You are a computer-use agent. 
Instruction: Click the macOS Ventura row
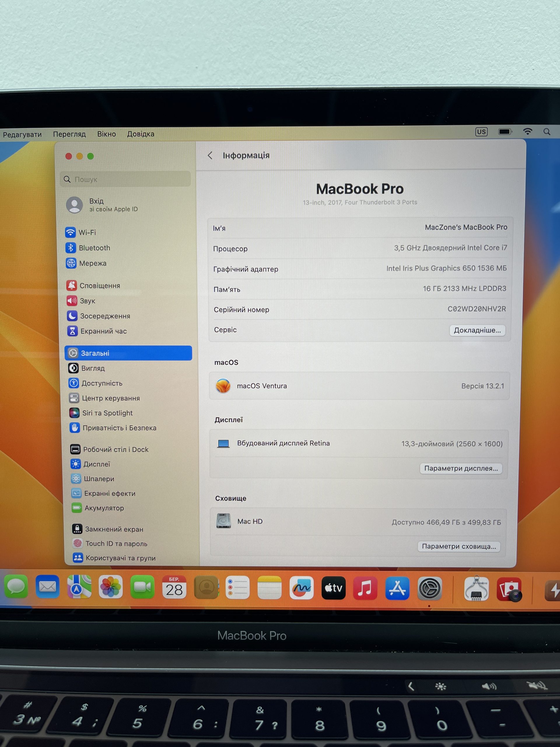(359, 386)
